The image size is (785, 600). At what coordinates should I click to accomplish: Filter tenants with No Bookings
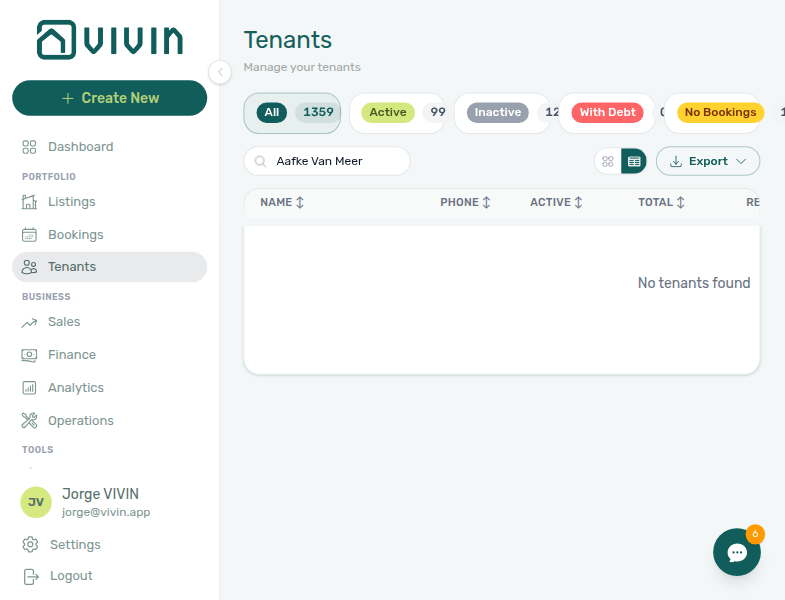(x=712, y=113)
